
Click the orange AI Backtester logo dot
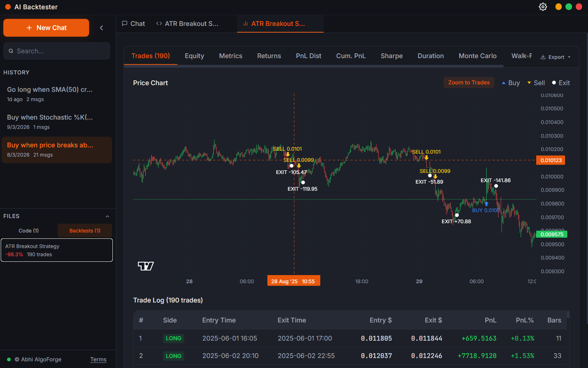coord(8,7)
